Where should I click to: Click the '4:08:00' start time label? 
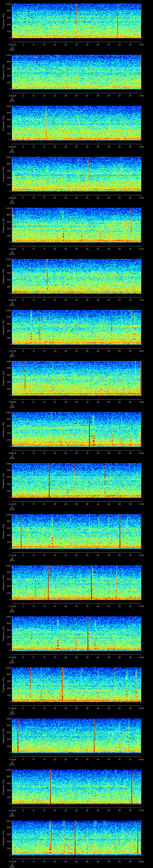(12, 402)
